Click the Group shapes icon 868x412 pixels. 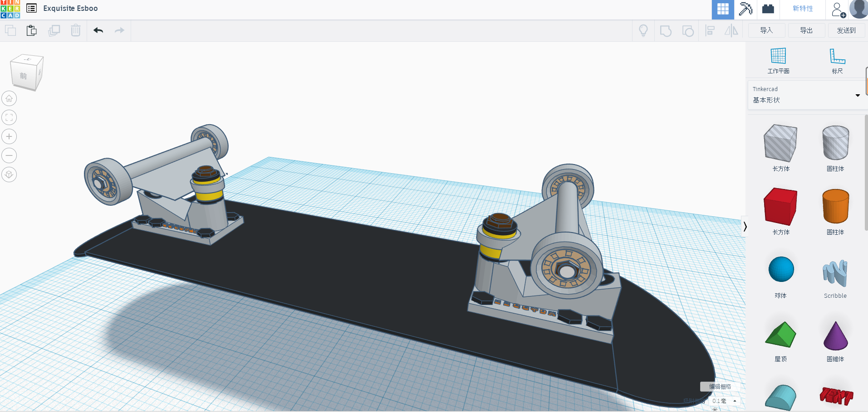point(666,31)
